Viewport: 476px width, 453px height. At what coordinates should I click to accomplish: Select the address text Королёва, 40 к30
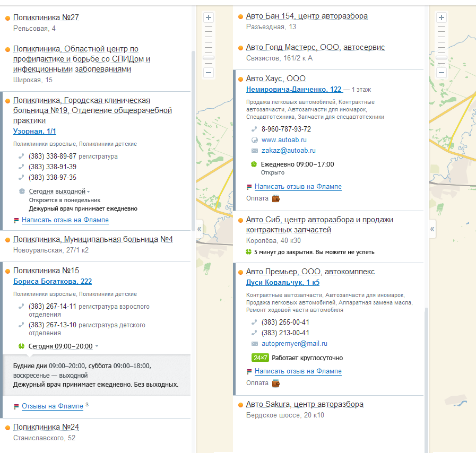pyautogui.click(x=273, y=241)
